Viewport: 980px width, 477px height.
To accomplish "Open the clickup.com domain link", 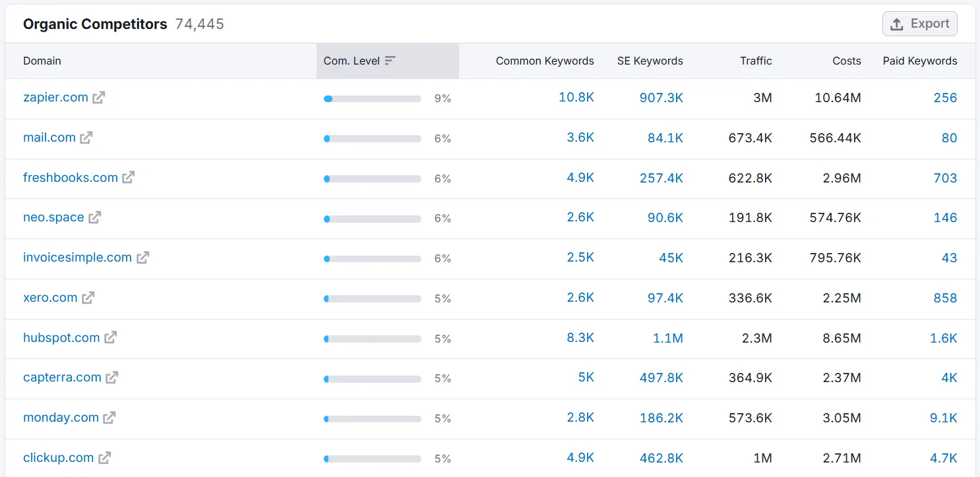I will coord(58,457).
